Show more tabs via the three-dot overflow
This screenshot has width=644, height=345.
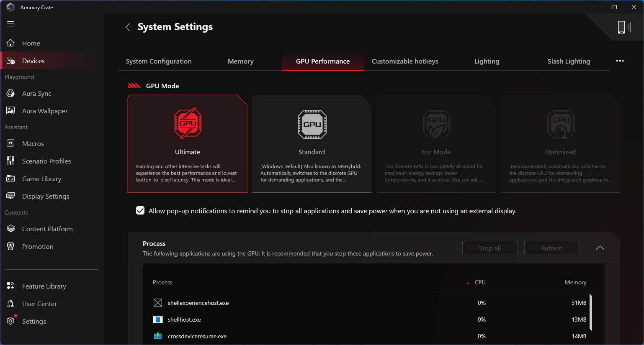[620, 61]
